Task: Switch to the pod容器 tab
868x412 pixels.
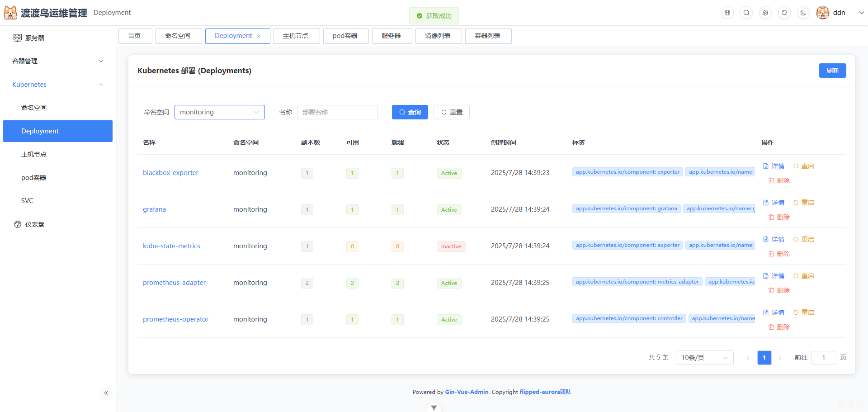Action: 346,36
